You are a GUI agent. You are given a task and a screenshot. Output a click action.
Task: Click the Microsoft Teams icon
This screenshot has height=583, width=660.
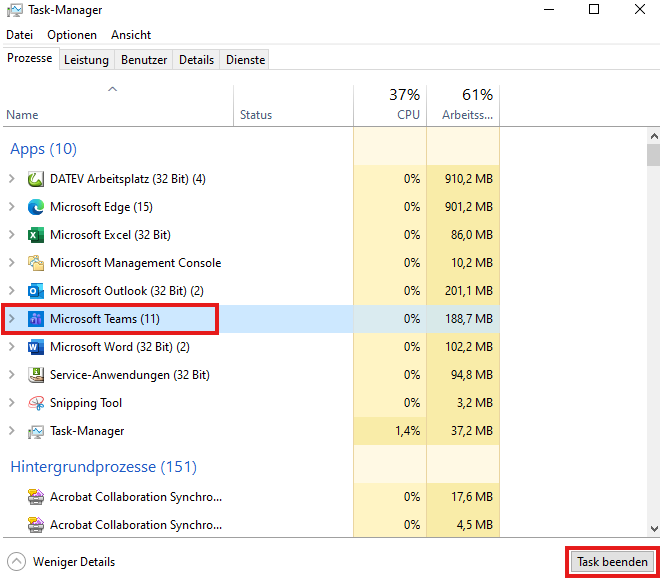click(36, 319)
